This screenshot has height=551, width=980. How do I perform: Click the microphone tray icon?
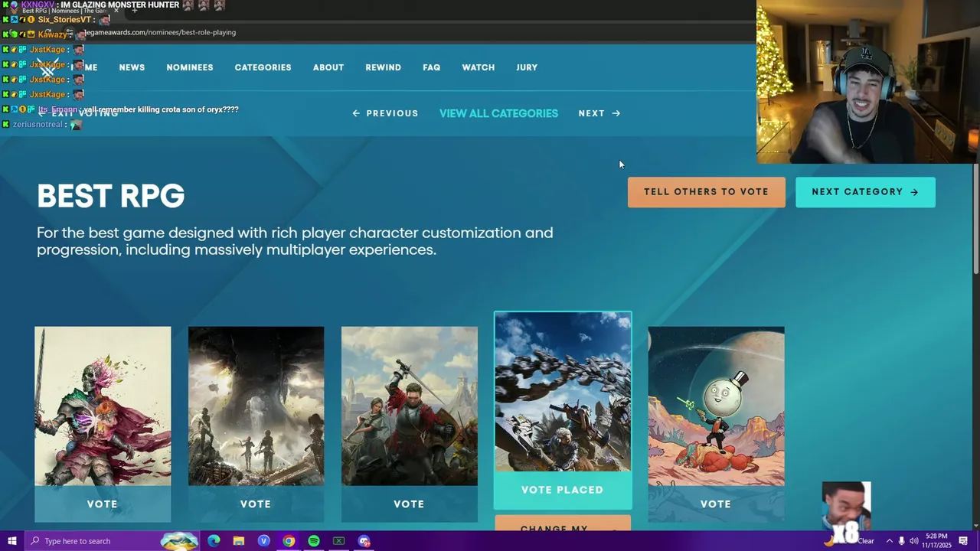tap(901, 541)
